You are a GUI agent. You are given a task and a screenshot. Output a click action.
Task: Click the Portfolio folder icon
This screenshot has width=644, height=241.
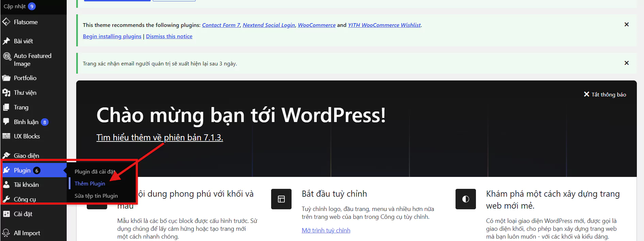click(x=6, y=78)
